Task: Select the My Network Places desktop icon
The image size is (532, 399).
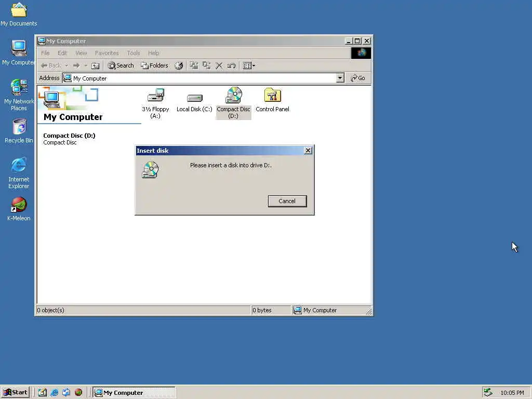Action: tap(19, 95)
